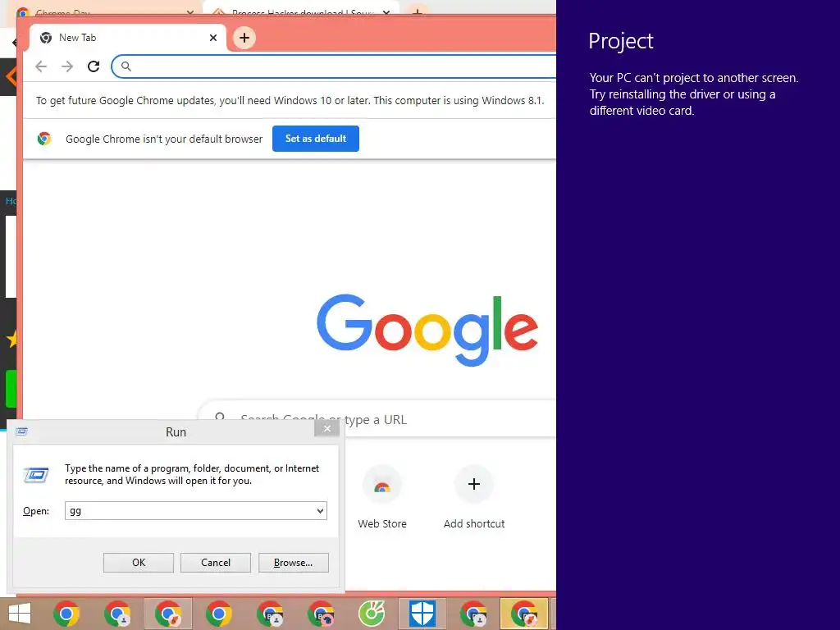This screenshot has width=840, height=630.
Task: Open the Windows Start button
Action: pos(20,614)
